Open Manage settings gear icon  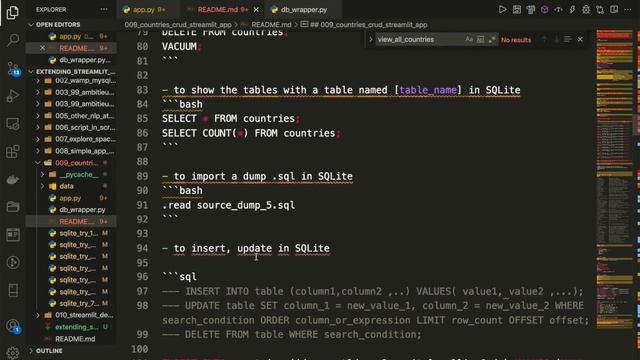click(x=13, y=353)
